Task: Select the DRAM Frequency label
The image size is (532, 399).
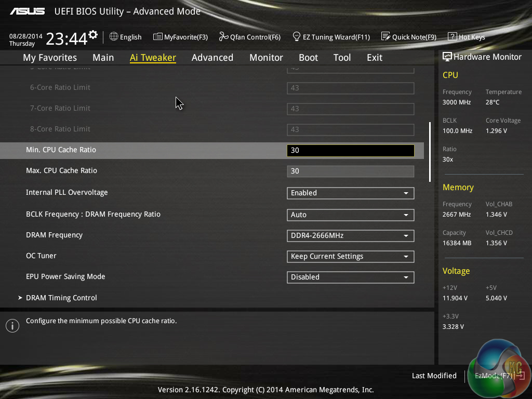Action: pyautogui.click(x=54, y=235)
